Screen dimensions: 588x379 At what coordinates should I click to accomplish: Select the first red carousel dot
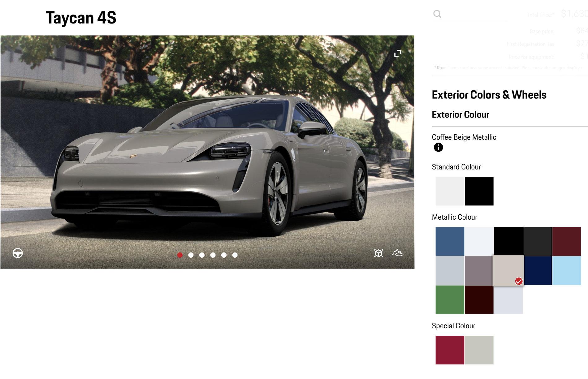[180, 255]
